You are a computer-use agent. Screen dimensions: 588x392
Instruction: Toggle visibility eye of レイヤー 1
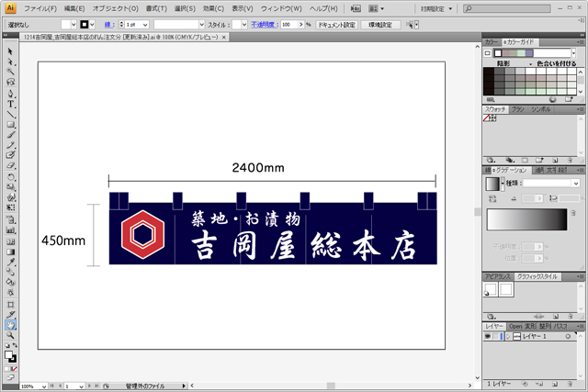[x=488, y=338]
